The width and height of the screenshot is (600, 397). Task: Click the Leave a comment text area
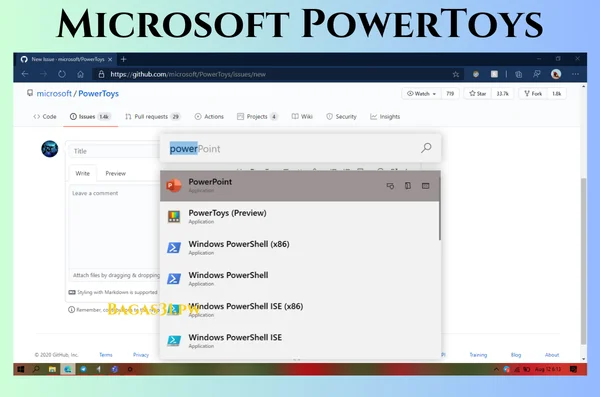pos(115,228)
